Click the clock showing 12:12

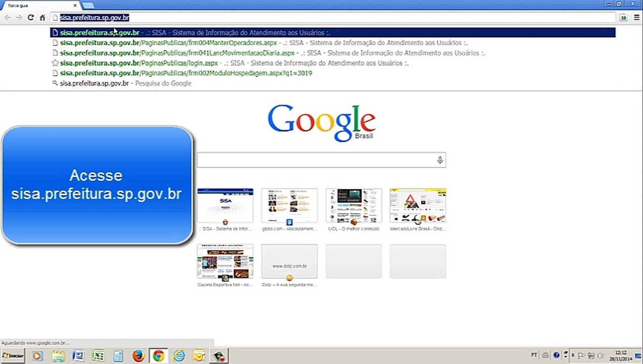coord(620,355)
